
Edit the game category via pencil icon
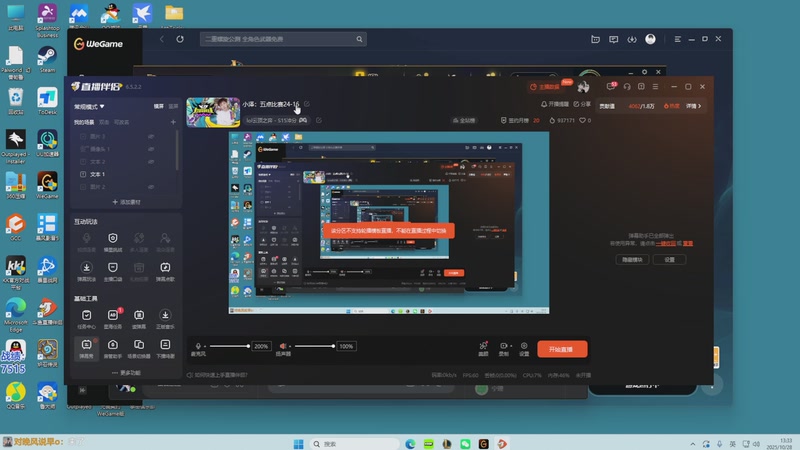[x=318, y=120]
